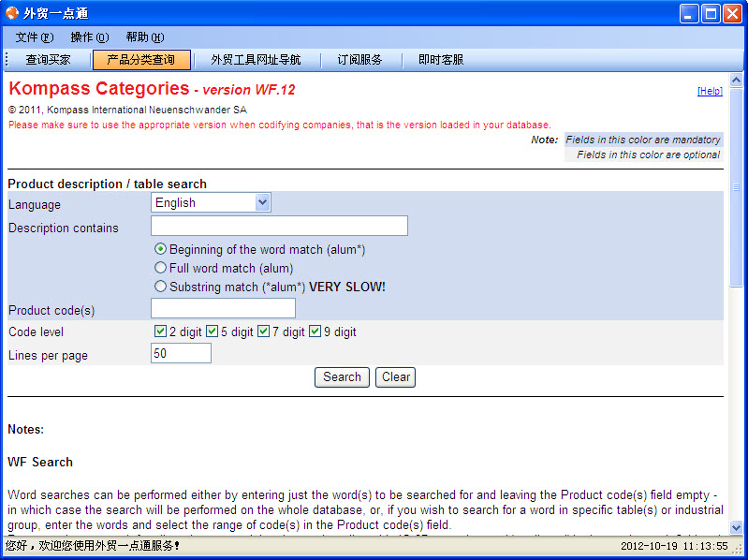Maximize the 外贸一点通 window
Image resolution: width=748 pixels, height=560 pixels.
(x=711, y=13)
